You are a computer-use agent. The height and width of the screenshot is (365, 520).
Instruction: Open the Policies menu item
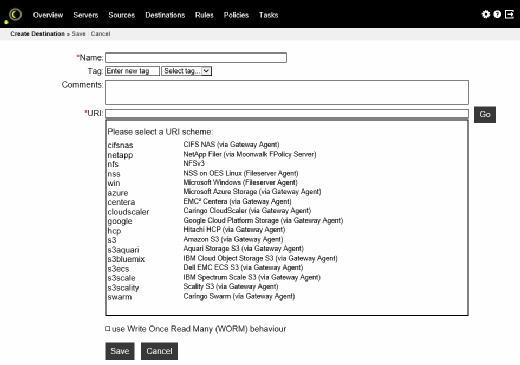[x=236, y=15]
